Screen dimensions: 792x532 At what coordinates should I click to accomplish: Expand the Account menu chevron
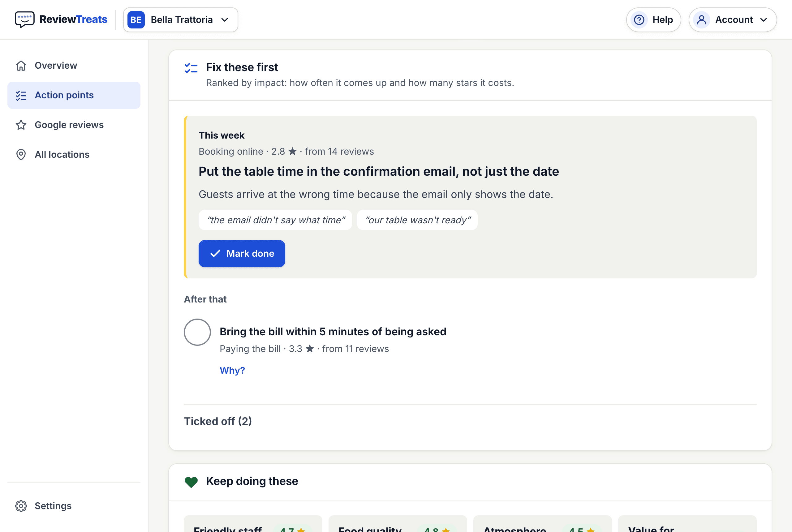tap(764, 20)
